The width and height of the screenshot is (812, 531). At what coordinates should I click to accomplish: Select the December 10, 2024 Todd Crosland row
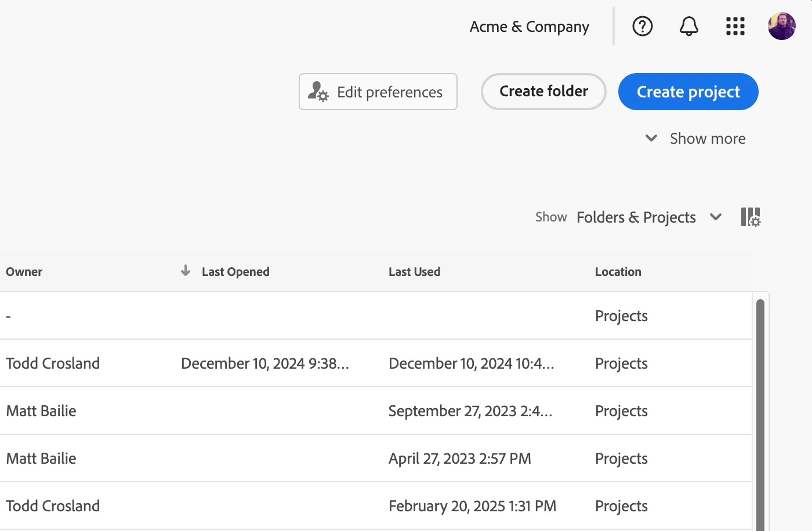click(x=264, y=363)
